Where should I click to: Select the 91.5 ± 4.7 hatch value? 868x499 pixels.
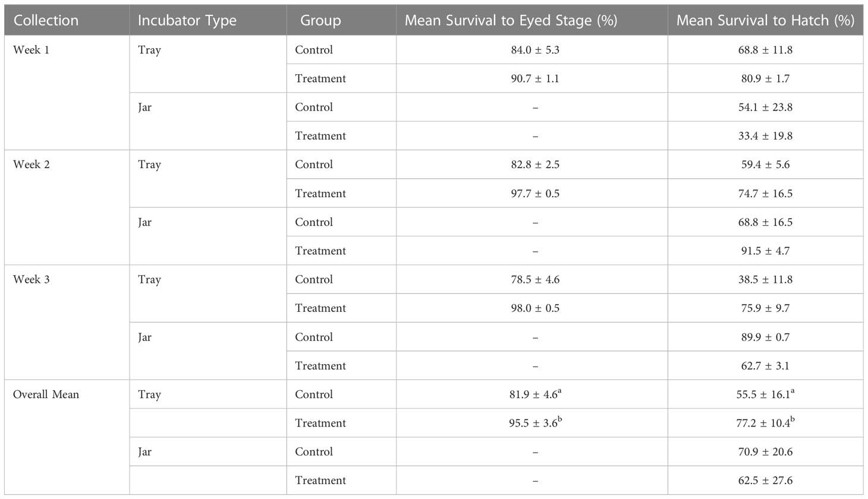coord(766,251)
